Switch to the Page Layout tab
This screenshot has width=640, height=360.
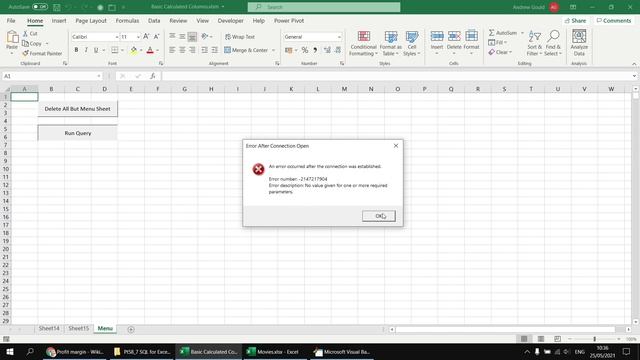pyautogui.click(x=91, y=20)
